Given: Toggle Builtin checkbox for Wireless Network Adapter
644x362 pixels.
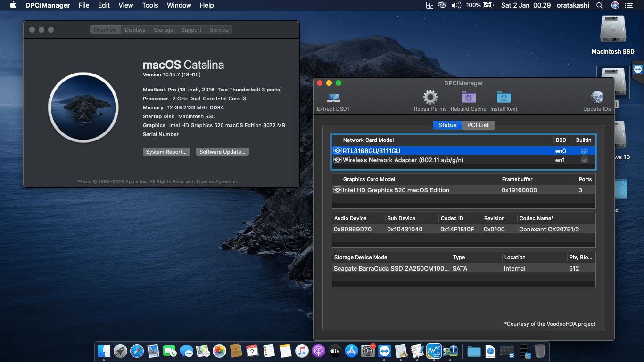Looking at the screenshot, I should pos(584,160).
